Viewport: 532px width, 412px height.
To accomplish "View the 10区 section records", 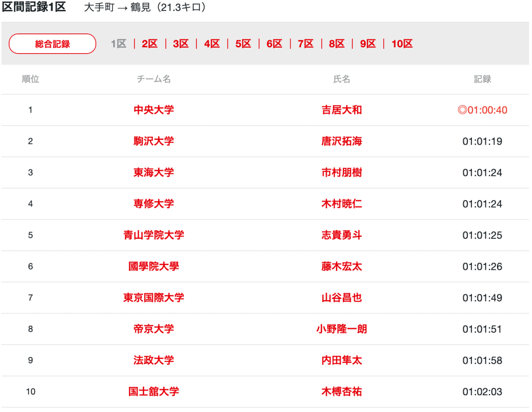I will point(401,44).
